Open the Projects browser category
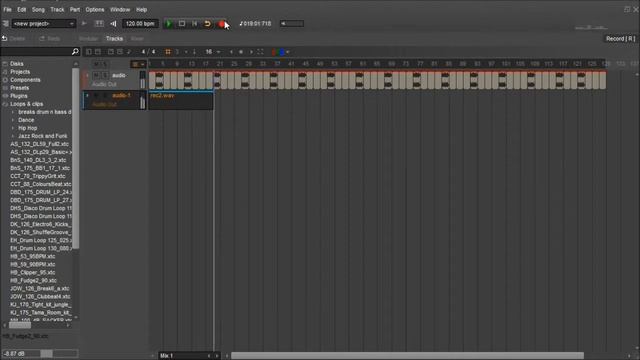This screenshot has height=360, width=640. pos(20,72)
